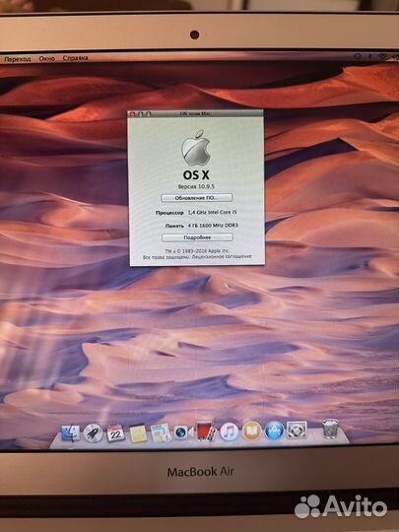Click the OS X heading text
Screen dimensions: 399x532
(x=196, y=175)
